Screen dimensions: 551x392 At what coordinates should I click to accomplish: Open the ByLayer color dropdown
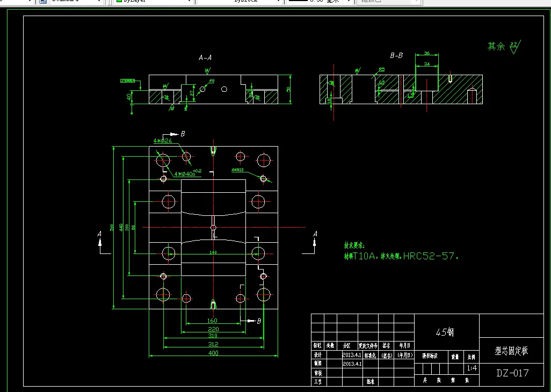pyautogui.click(x=154, y=2)
